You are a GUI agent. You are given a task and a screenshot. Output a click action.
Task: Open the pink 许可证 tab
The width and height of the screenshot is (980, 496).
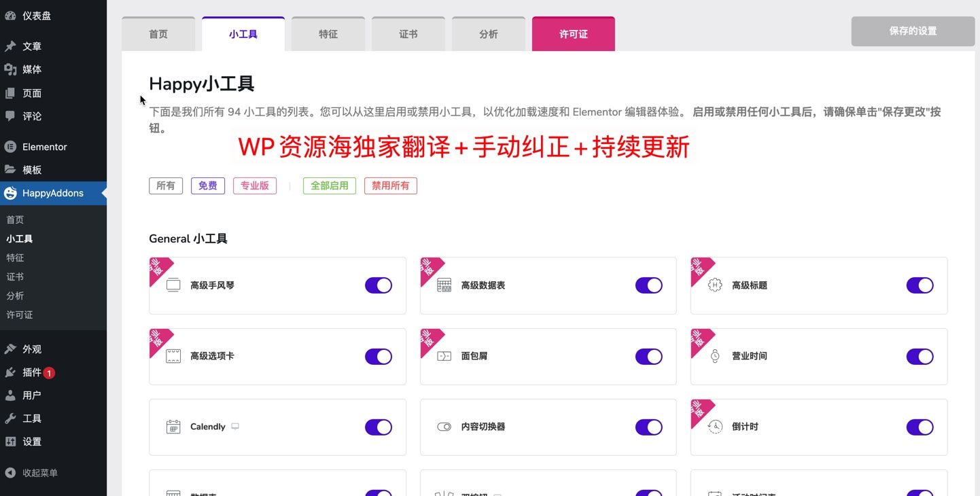[574, 34]
